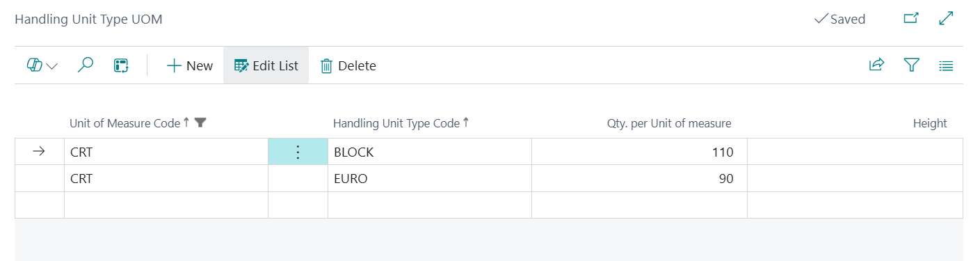Open the Copilot icon dropdown
This screenshot has height=261, width=980.
coord(42,65)
